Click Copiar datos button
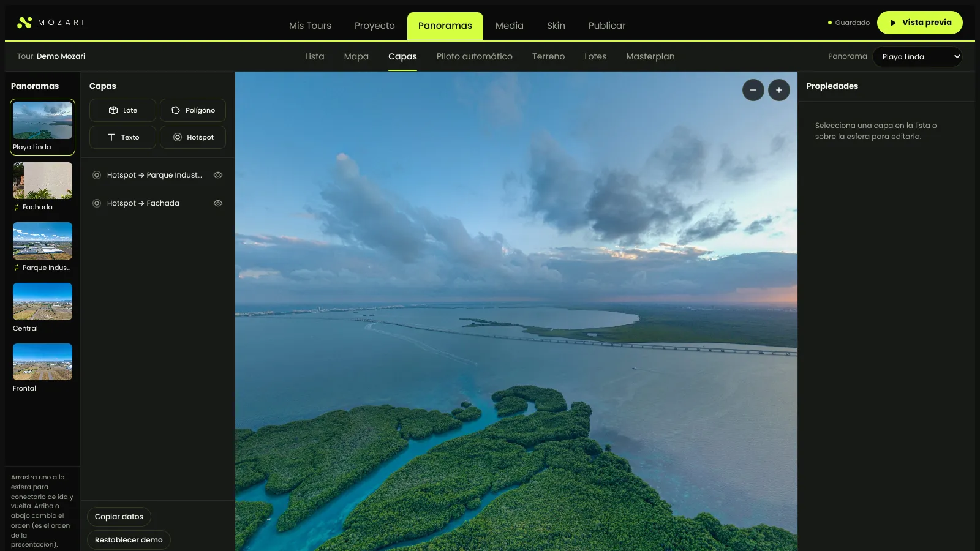This screenshot has height=551, width=980. tap(119, 517)
